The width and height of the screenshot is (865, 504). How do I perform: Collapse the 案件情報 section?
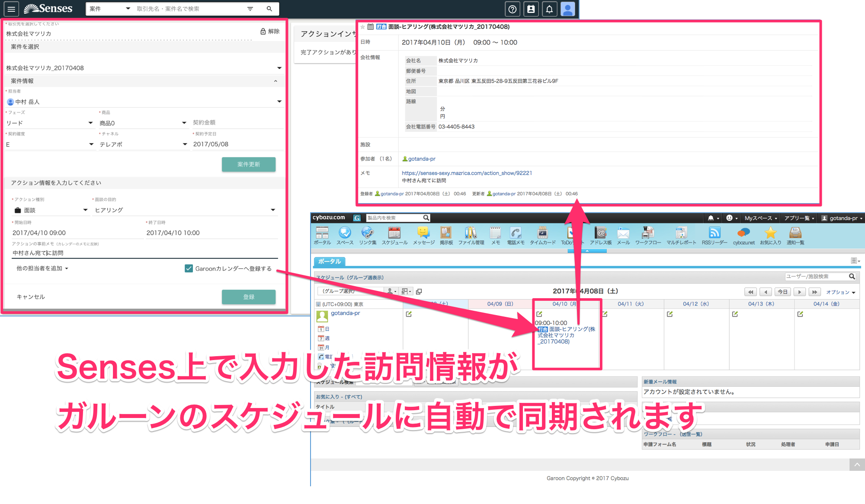pos(276,81)
